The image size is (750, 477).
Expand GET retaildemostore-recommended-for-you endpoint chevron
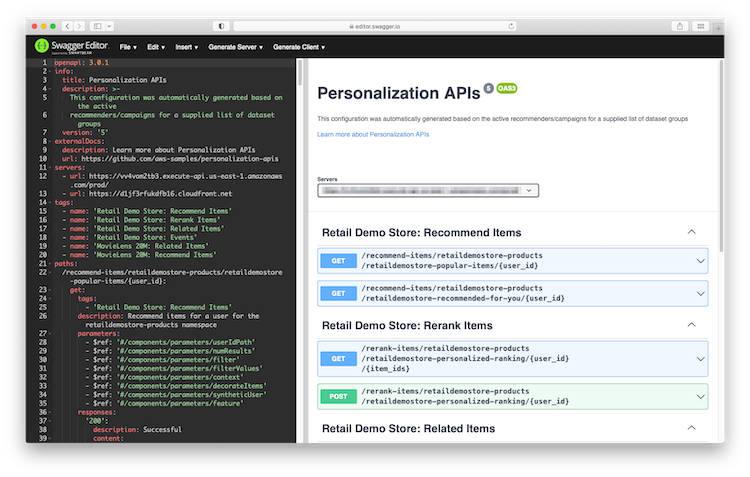click(x=700, y=293)
